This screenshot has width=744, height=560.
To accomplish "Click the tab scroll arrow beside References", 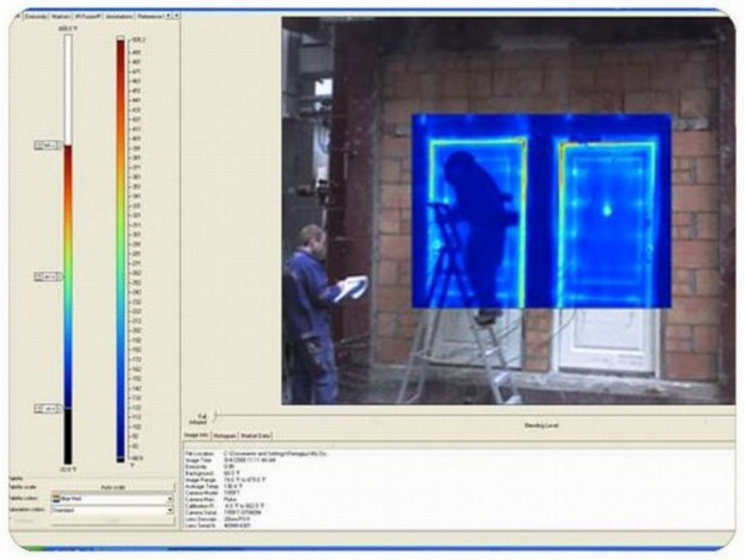I will click(x=167, y=16).
